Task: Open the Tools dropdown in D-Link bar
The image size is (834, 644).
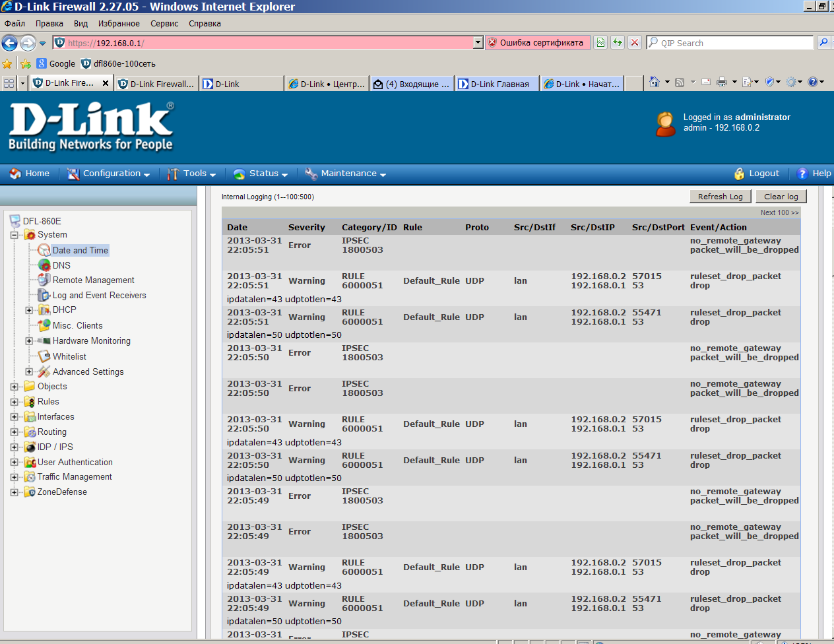Action: [191, 174]
